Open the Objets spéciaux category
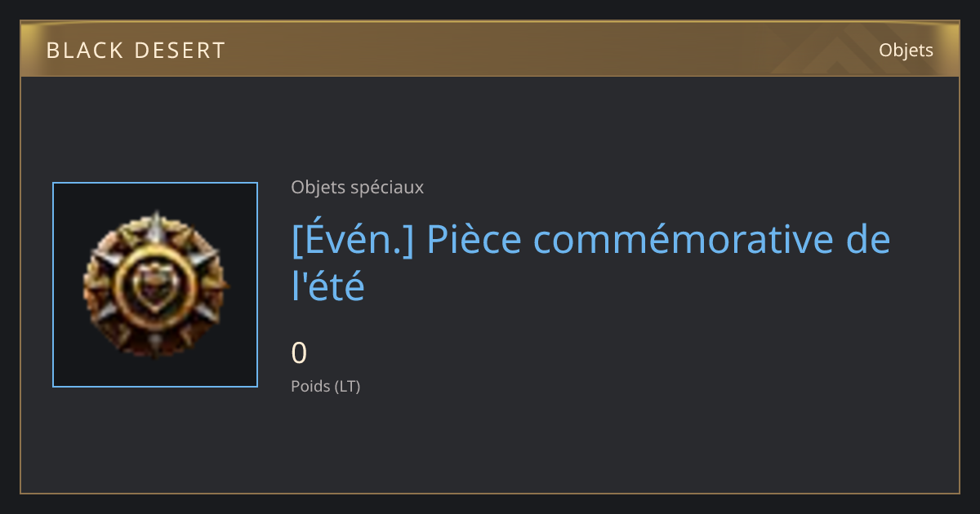980x514 pixels. click(x=357, y=188)
